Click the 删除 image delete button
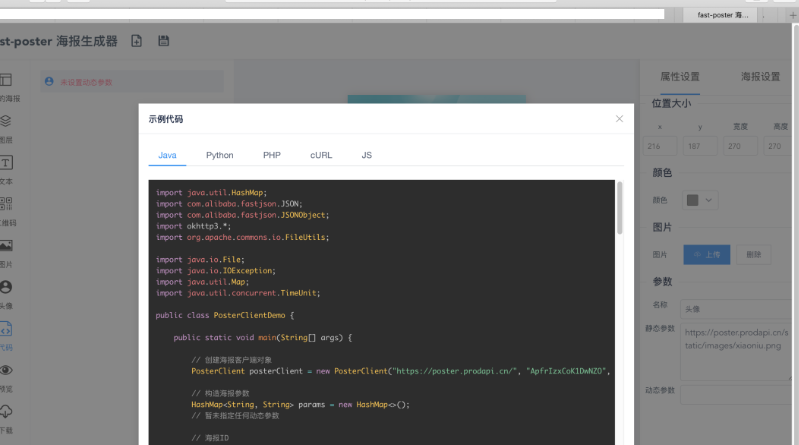Image resolution: width=799 pixels, height=445 pixels. 755,255
